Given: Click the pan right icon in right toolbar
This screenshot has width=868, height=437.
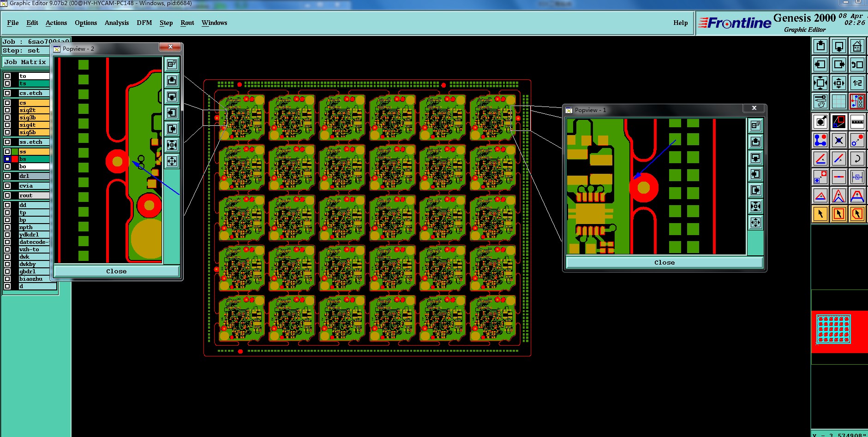Looking at the screenshot, I should (839, 65).
